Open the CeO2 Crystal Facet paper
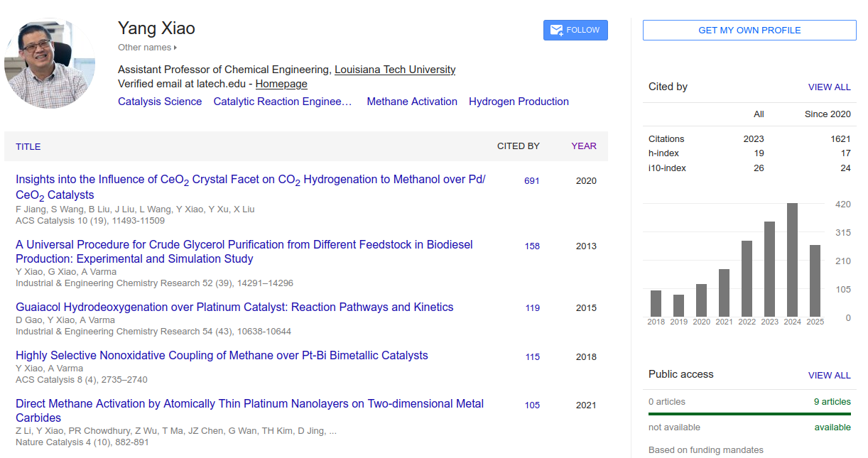Image resolution: width=868 pixels, height=458 pixels. point(251,187)
